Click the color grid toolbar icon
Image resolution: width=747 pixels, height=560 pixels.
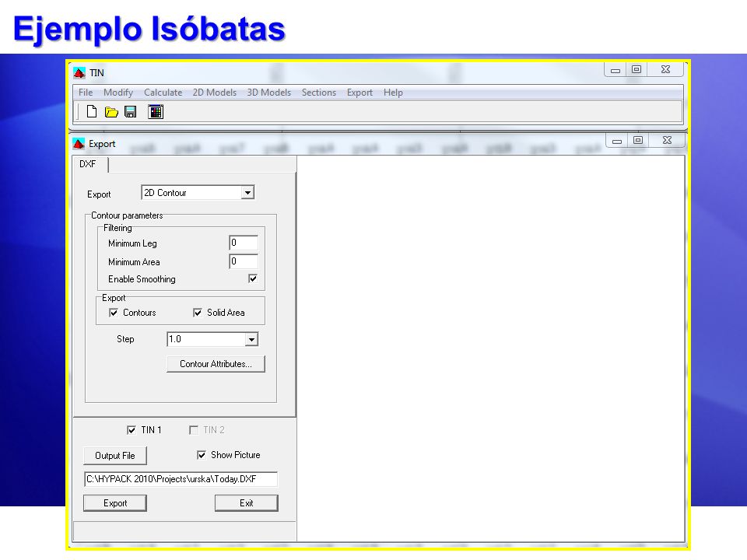pos(156,112)
